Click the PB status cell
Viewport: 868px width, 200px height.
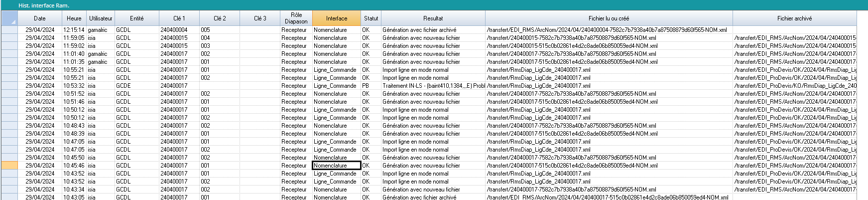366,86
